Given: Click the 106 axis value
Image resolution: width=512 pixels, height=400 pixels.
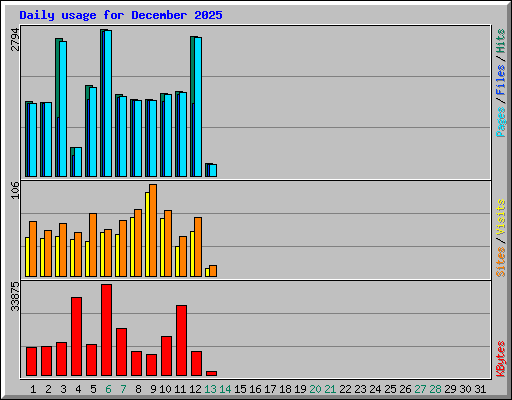Looking at the screenshot, I should coord(15,190).
